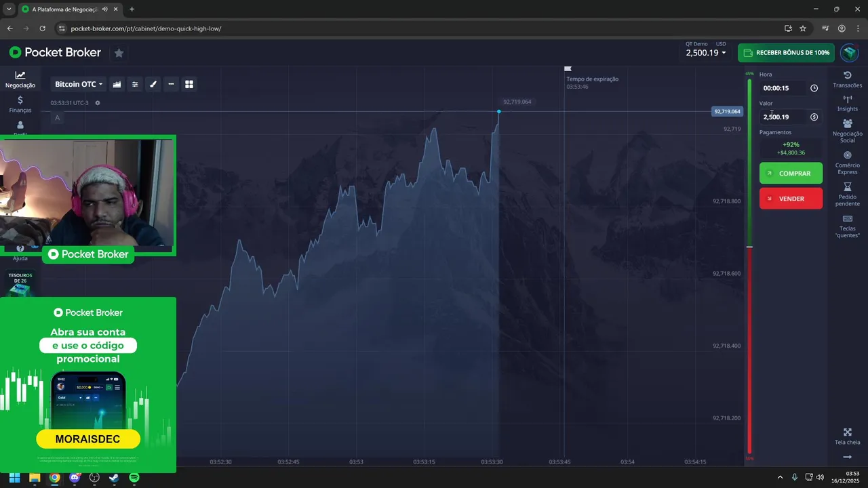The image size is (868, 488).
Task: Open the multi-chart grid layout icon
Action: pos(189,84)
